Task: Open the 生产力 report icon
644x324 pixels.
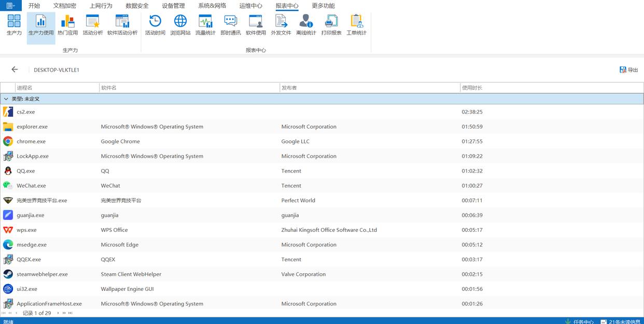Action: click(14, 25)
